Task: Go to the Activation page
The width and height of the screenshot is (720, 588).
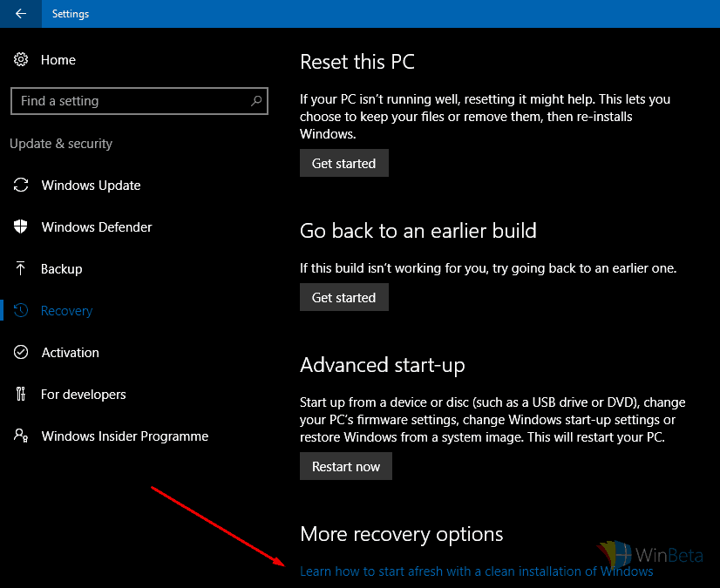Action: tap(71, 353)
